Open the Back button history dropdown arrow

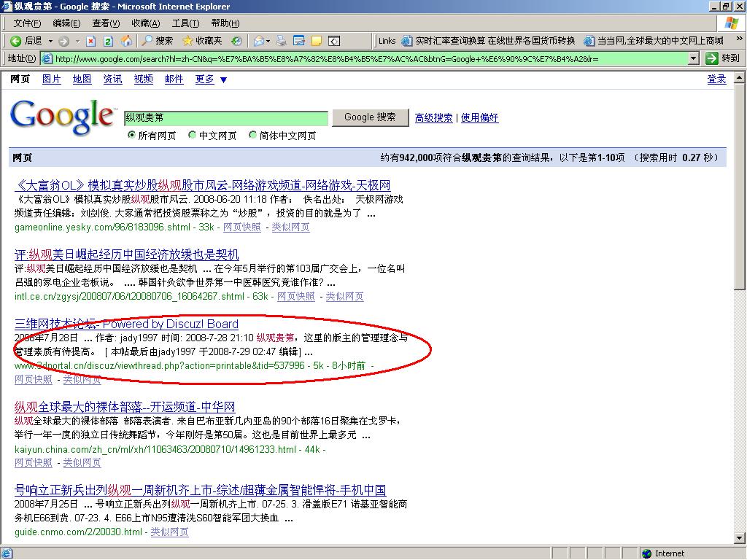(x=50, y=42)
